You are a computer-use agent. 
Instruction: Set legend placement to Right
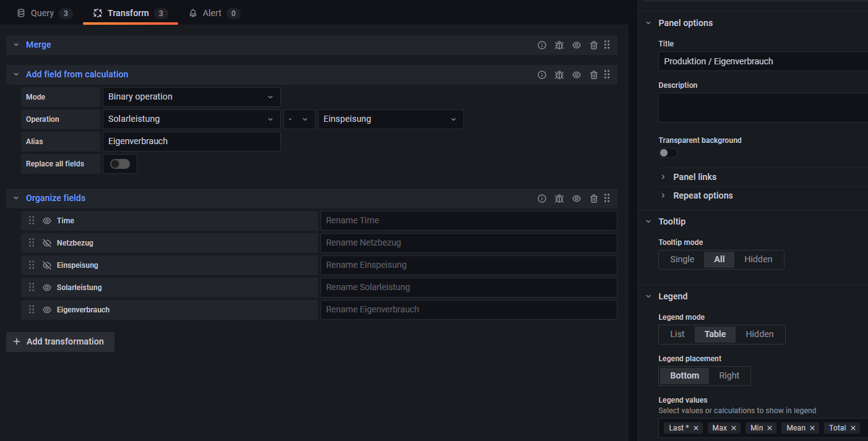pos(729,375)
